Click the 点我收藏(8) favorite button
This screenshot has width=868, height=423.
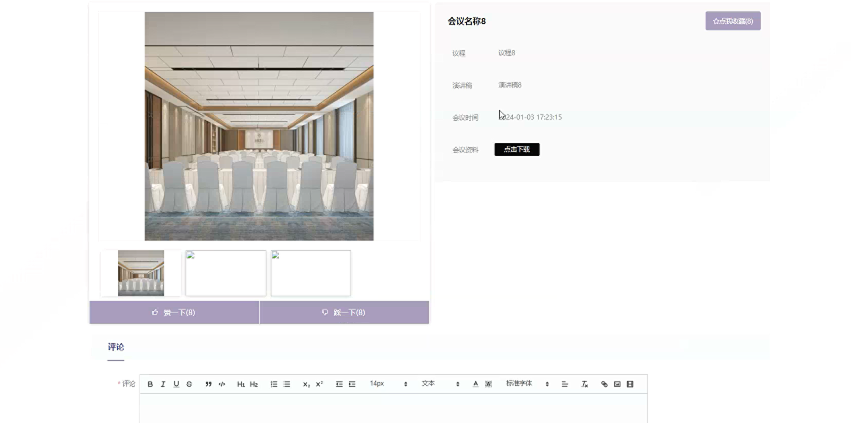tap(732, 21)
